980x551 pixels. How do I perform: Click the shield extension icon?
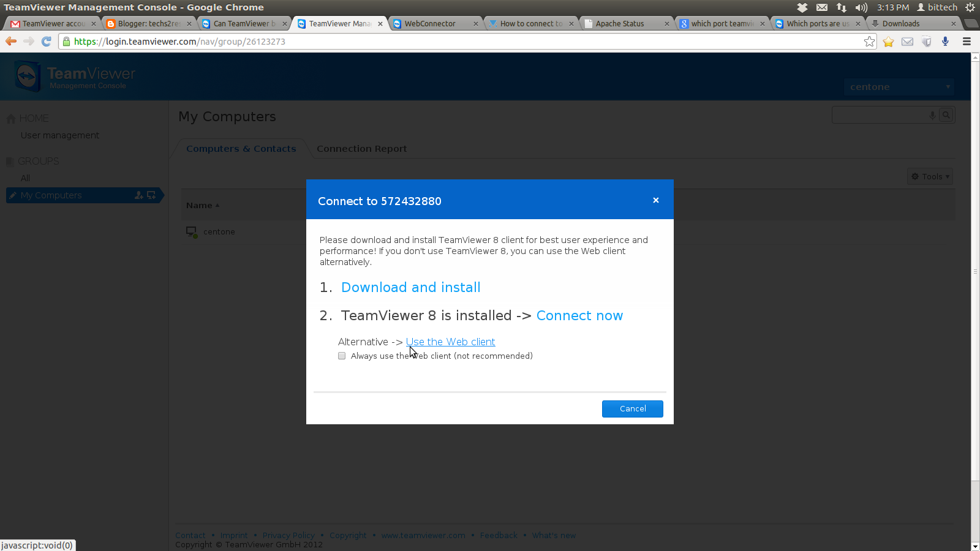point(927,42)
